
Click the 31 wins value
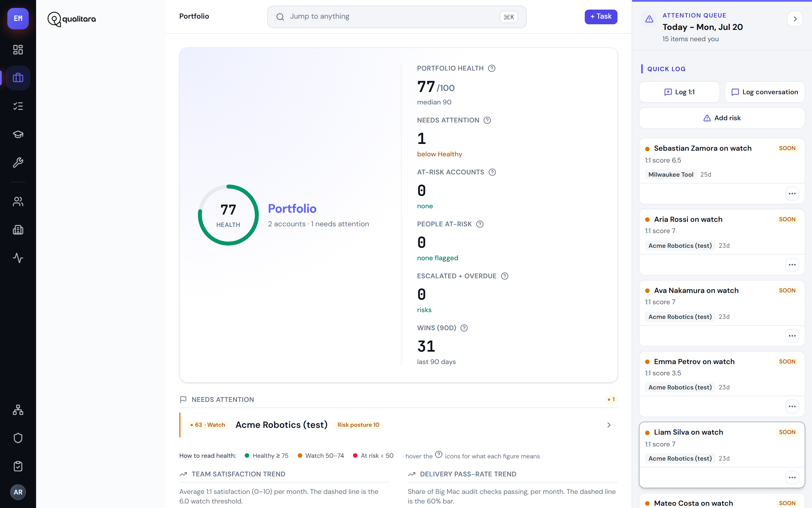[x=426, y=346]
